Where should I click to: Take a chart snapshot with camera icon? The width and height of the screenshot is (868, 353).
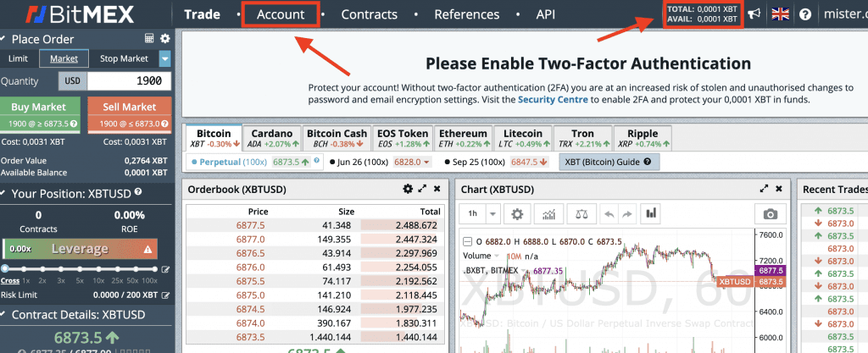[x=769, y=214]
